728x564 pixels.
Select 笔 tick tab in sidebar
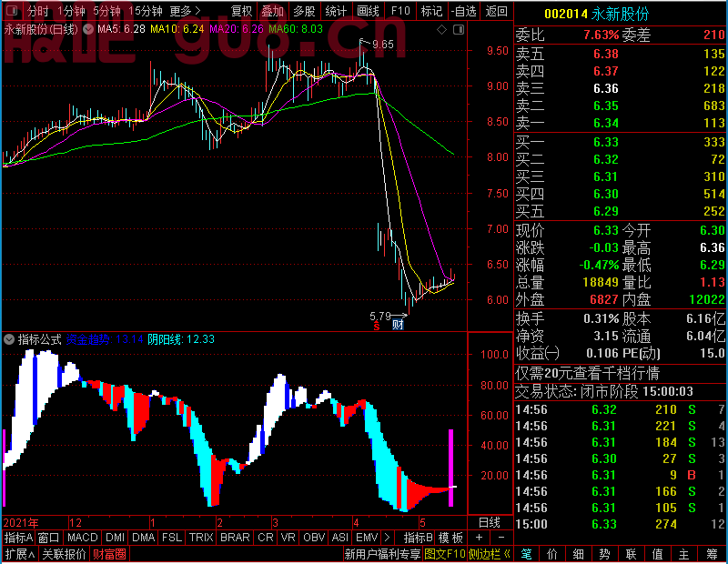click(x=527, y=554)
